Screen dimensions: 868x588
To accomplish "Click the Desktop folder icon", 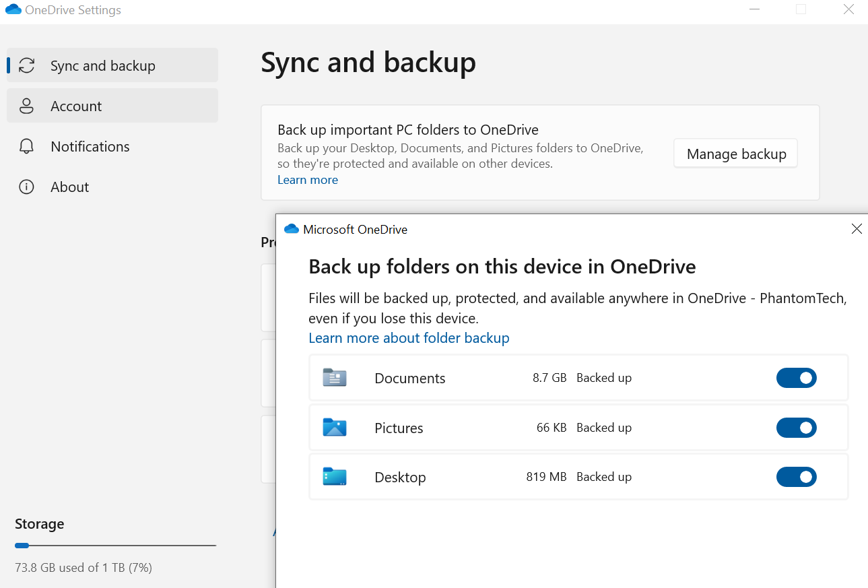I will point(335,477).
